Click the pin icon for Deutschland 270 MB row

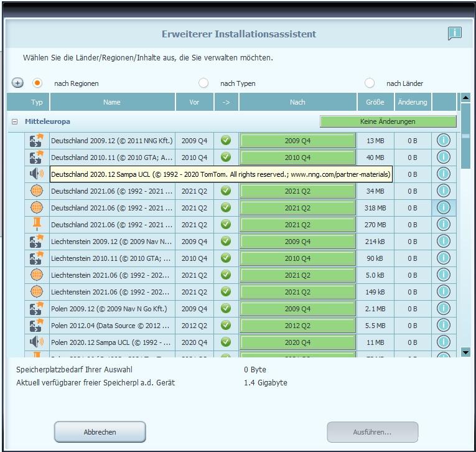pyautogui.click(x=37, y=225)
